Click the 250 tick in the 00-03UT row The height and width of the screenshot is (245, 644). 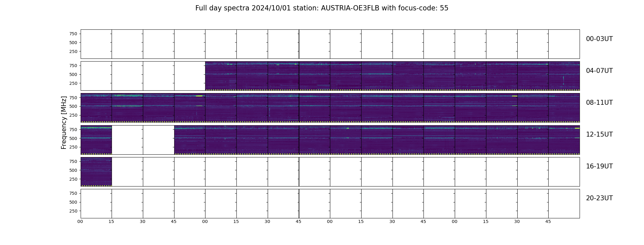pyautogui.click(x=73, y=51)
